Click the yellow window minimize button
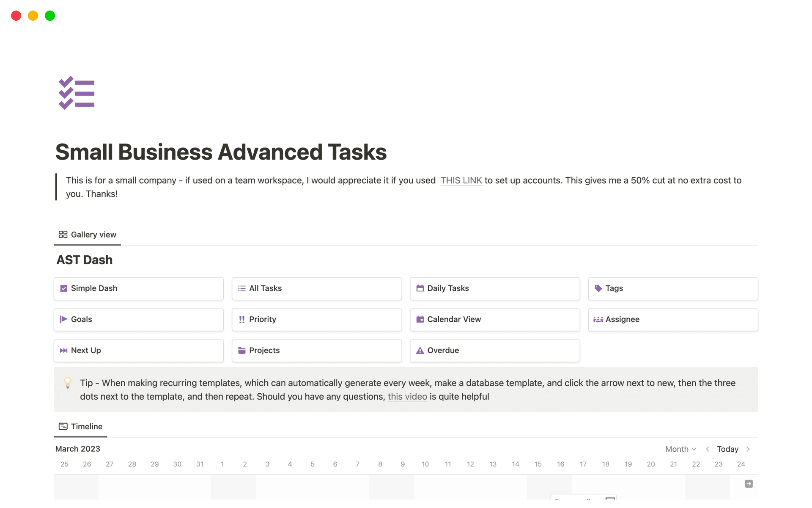 [33, 16]
